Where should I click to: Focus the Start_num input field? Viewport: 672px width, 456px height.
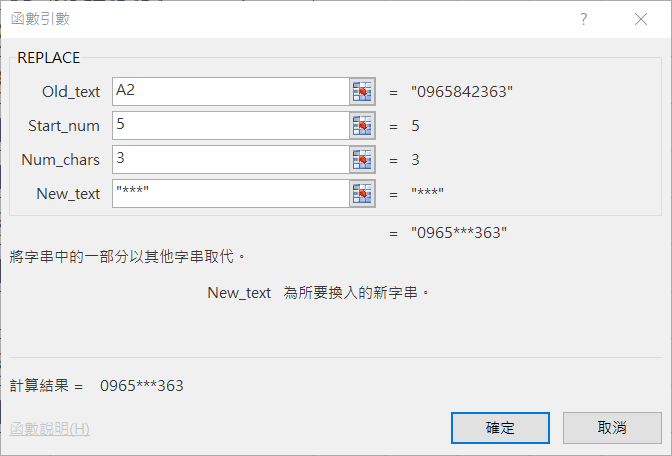[x=230, y=126]
